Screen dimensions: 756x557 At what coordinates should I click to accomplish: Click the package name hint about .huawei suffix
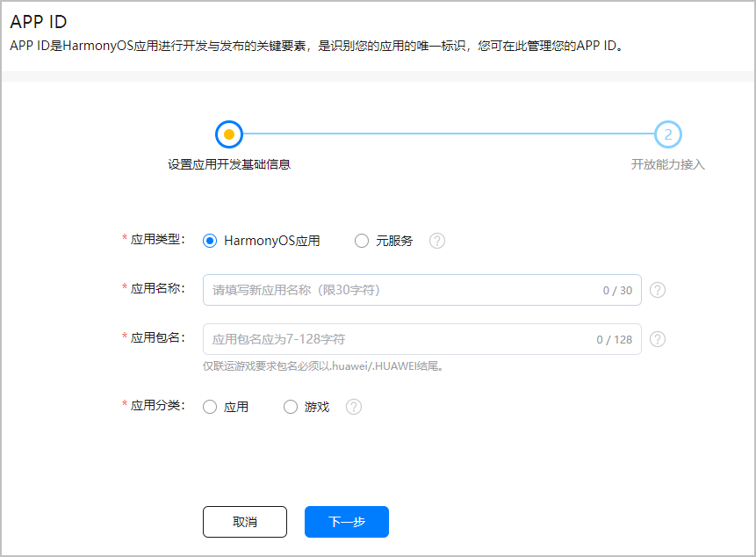click(322, 365)
